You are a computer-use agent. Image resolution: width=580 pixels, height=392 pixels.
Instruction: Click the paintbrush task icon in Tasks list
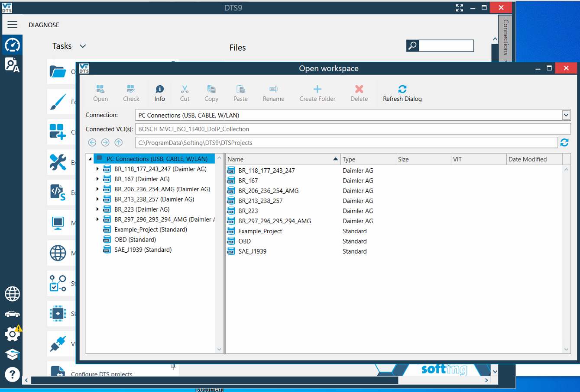[58, 102]
